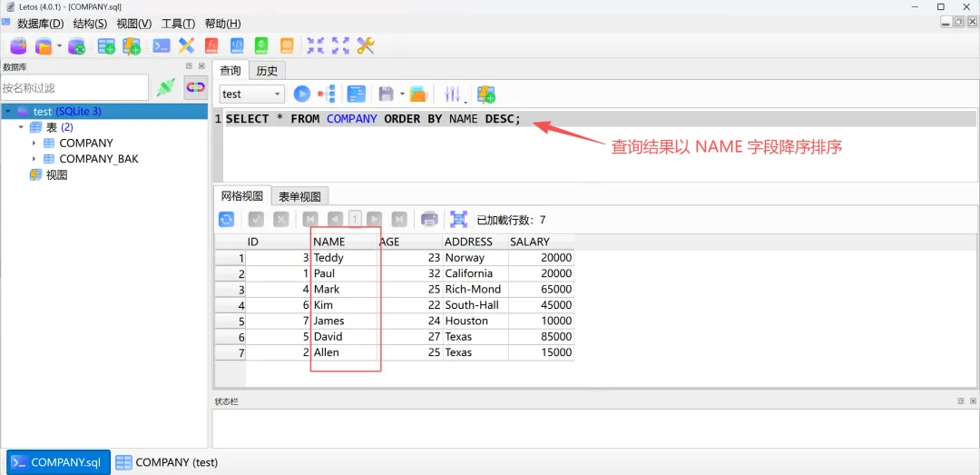This screenshot has width=980, height=475.
Task: Open the 数据库(D) menu
Action: (x=41, y=24)
